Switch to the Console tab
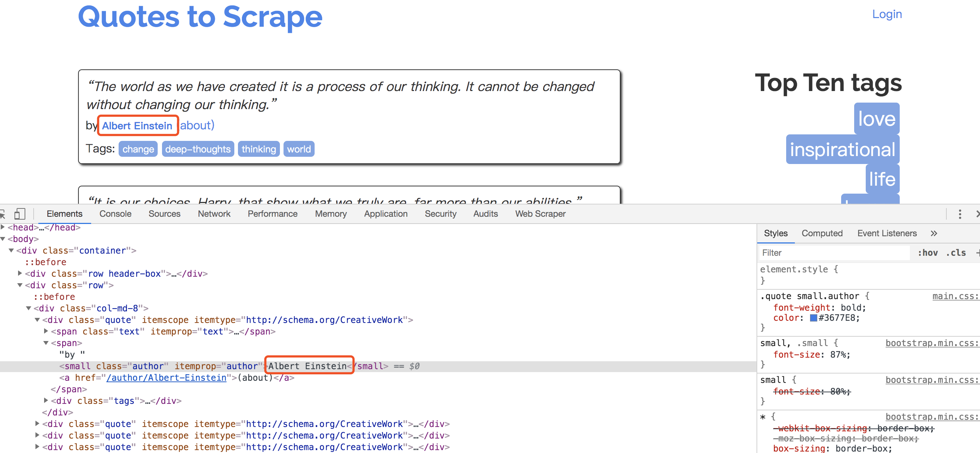Screen dimensions: 980x453 (115, 213)
